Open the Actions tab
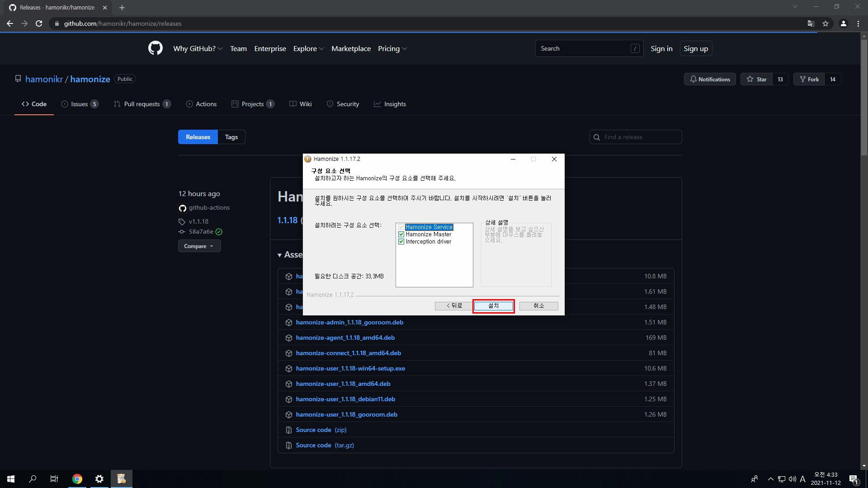Image resolution: width=868 pixels, height=488 pixels. coord(201,104)
